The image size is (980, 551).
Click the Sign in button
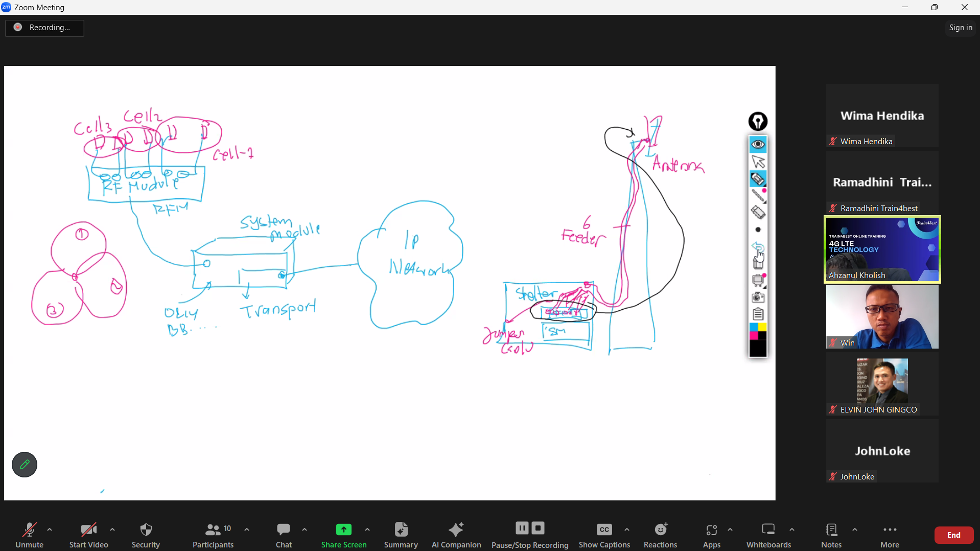(x=960, y=28)
